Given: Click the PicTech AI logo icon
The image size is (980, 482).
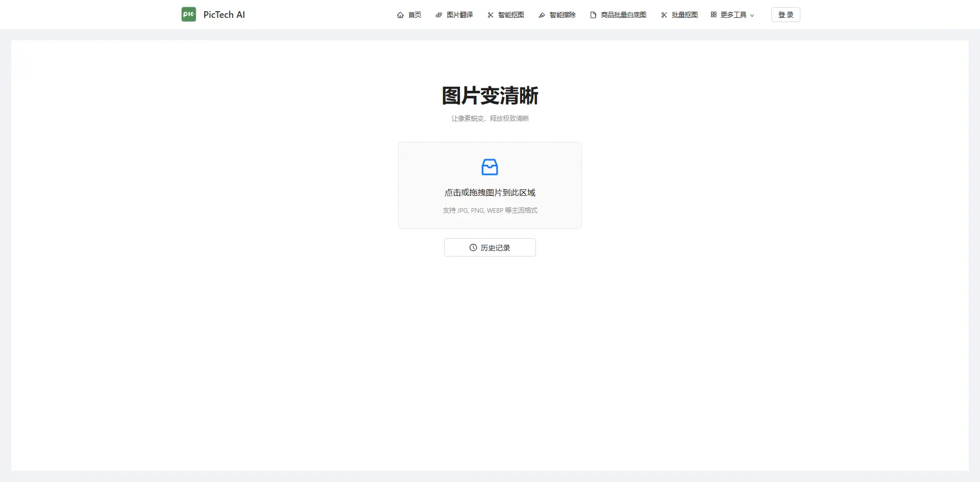Looking at the screenshot, I should [188, 14].
